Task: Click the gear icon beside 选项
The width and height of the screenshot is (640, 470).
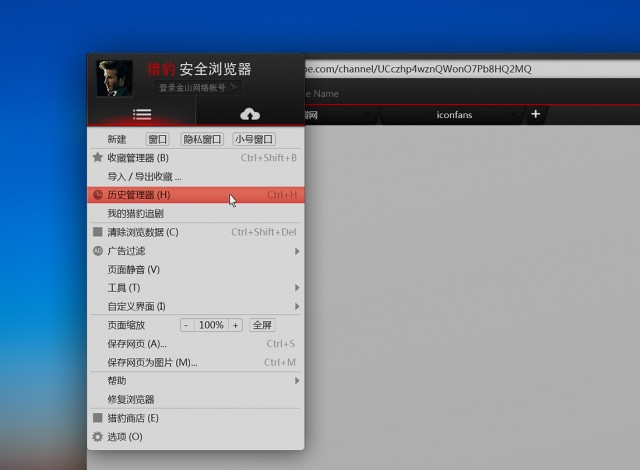Action: (98, 437)
